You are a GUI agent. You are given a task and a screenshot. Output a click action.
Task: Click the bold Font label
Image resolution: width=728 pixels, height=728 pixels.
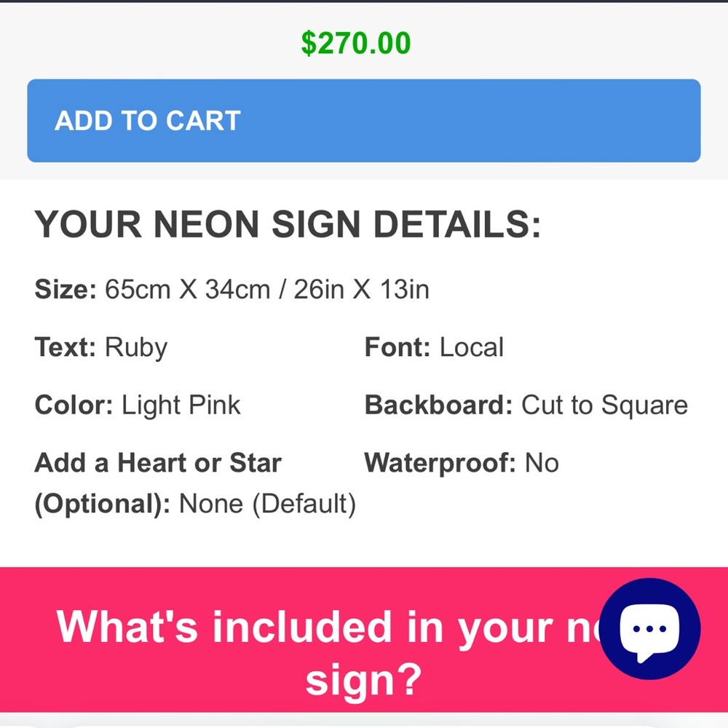[x=398, y=347]
